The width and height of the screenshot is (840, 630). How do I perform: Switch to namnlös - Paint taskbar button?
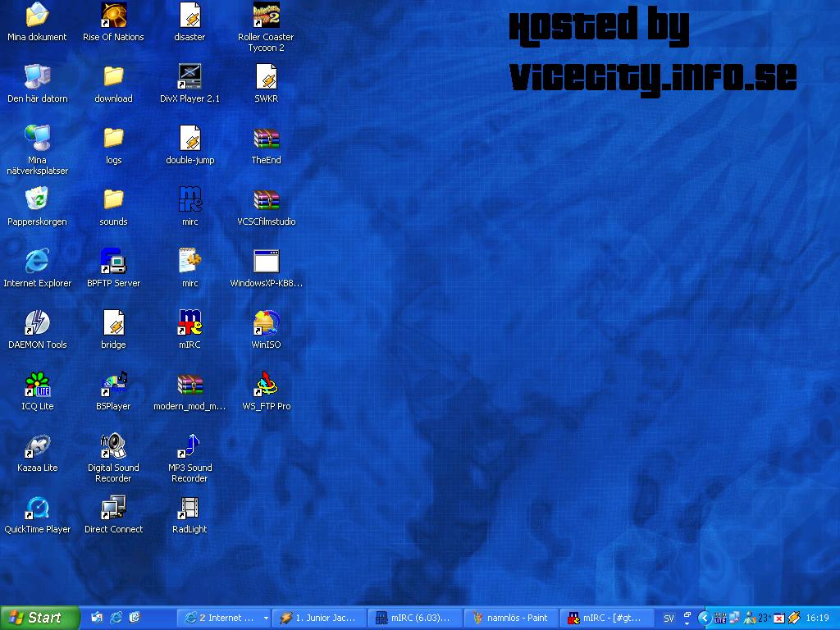pyautogui.click(x=511, y=619)
